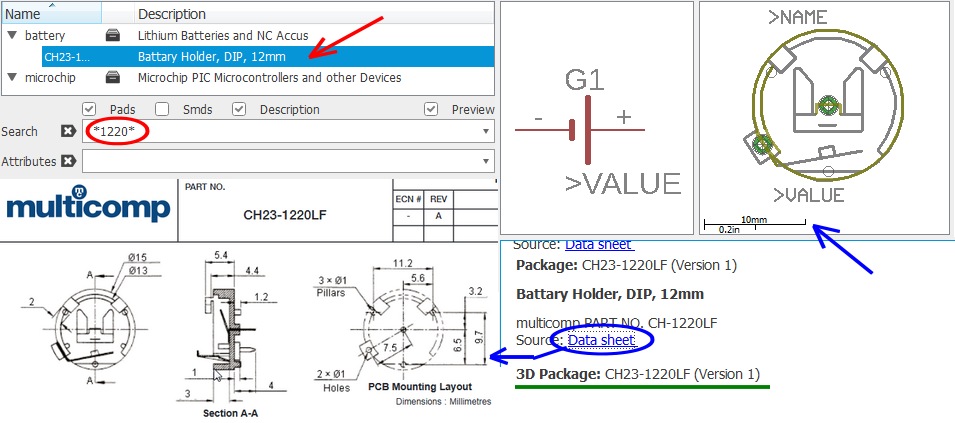Click the battery library icon

(113, 35)
